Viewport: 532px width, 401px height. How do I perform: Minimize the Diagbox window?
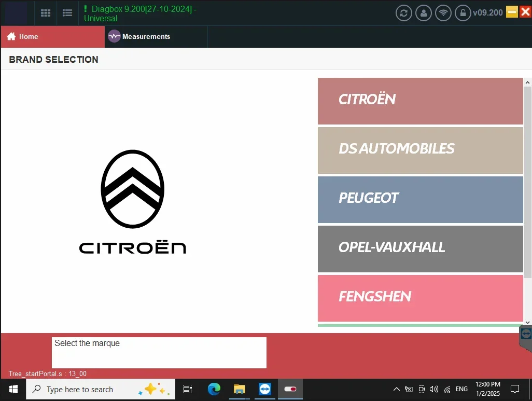[x=512, y=12]
